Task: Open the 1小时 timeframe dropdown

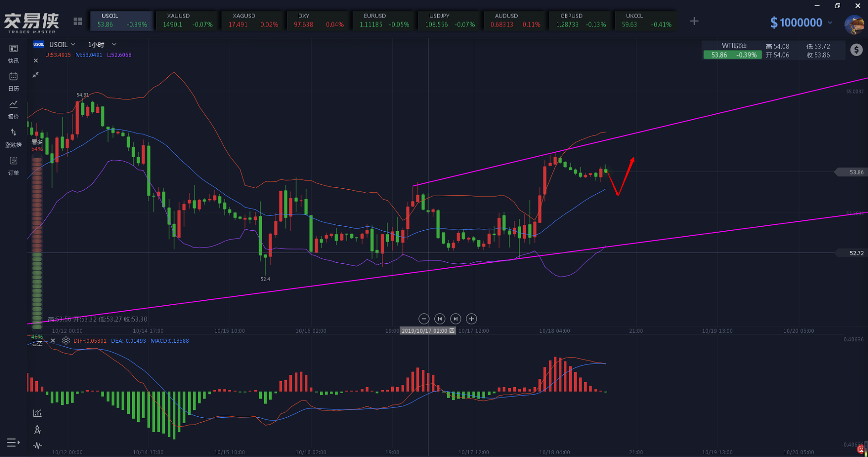Action: (102, 44)
